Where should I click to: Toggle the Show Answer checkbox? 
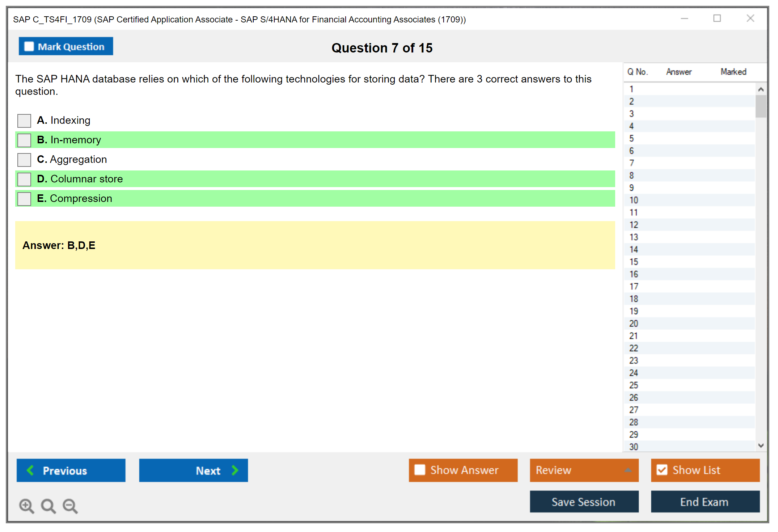pyautogui.click(x=420, y=470)
